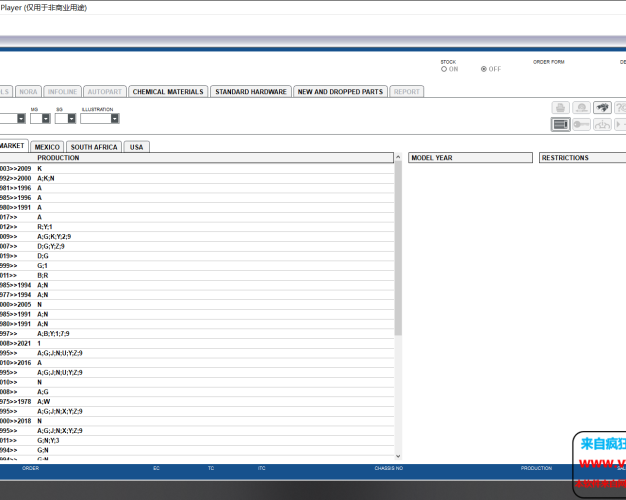Click the key icon in toolbar

pyautogui.click(x=581, y=125)
